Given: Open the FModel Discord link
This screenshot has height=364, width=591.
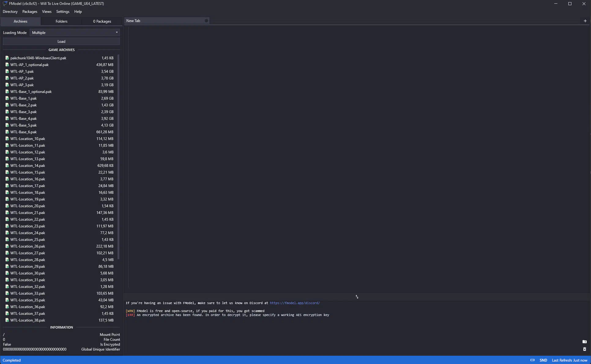Looking at the screenshot, I should 295,303.
